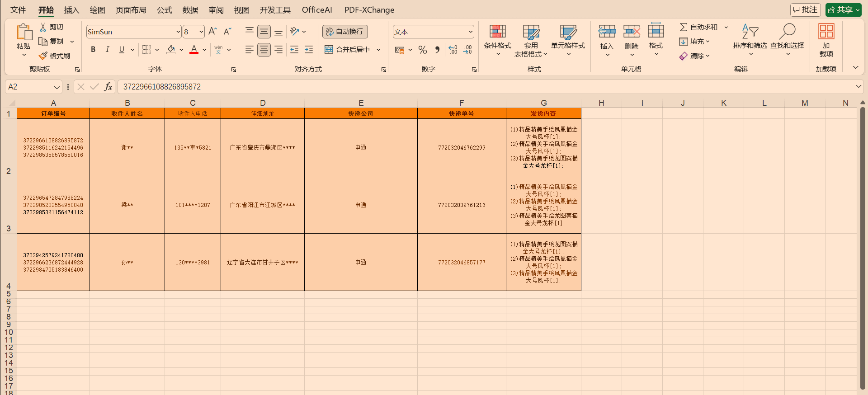Toggle Italic formatting

[107, 50]
